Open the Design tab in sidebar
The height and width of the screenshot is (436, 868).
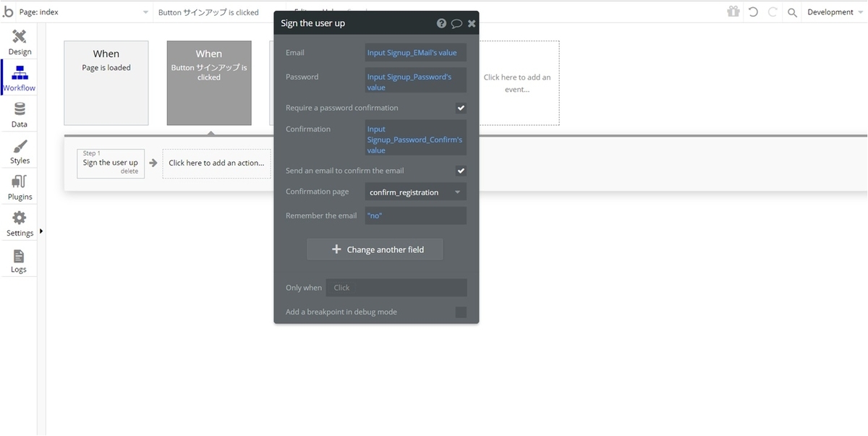click(x=20, y=42)
